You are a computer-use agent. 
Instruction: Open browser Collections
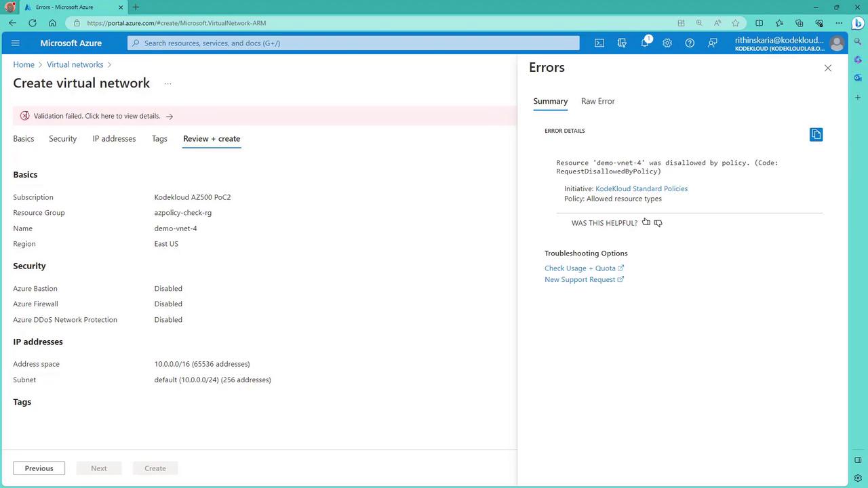click(x=799, y=23)
